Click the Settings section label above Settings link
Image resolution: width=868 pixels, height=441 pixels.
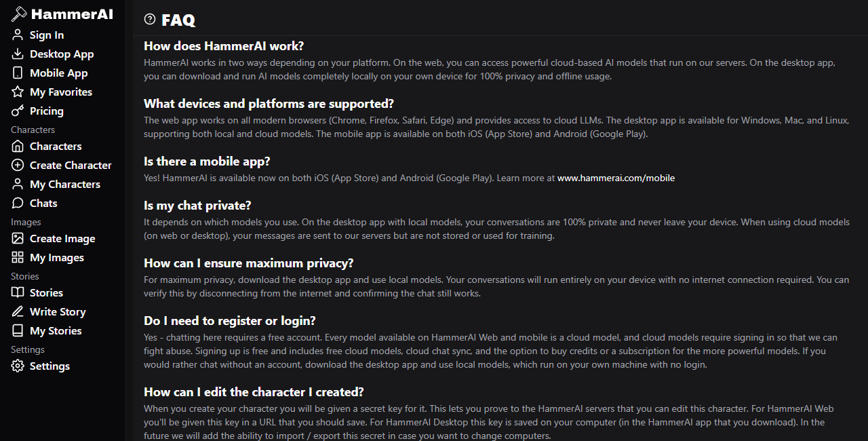pos(28,350)
